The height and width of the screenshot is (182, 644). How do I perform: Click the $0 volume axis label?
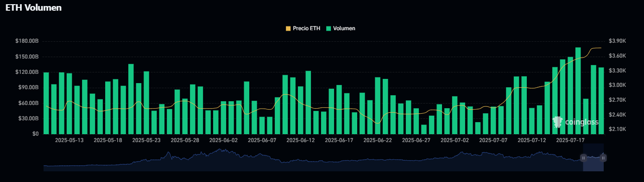[x=35, y=134]
